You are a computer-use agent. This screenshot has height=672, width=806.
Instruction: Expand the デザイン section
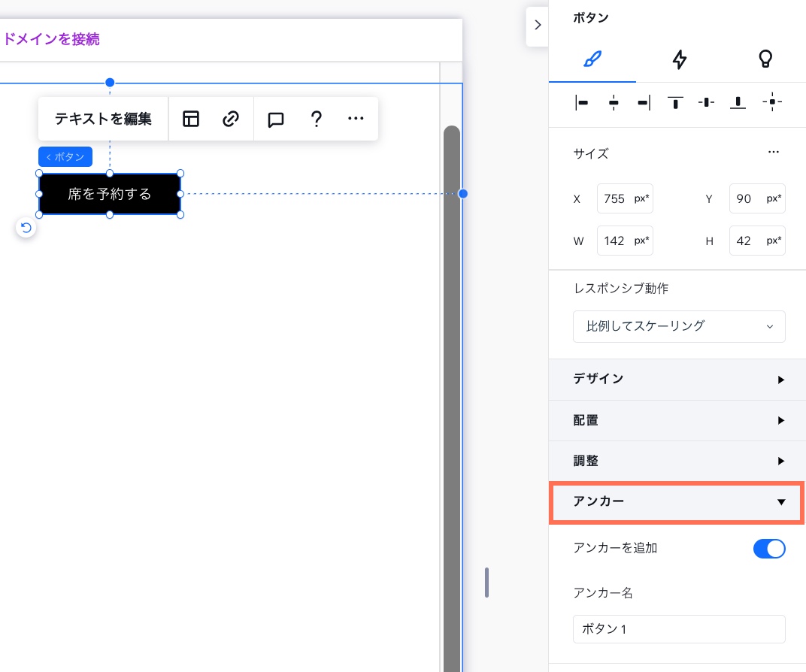pos(677,380)
